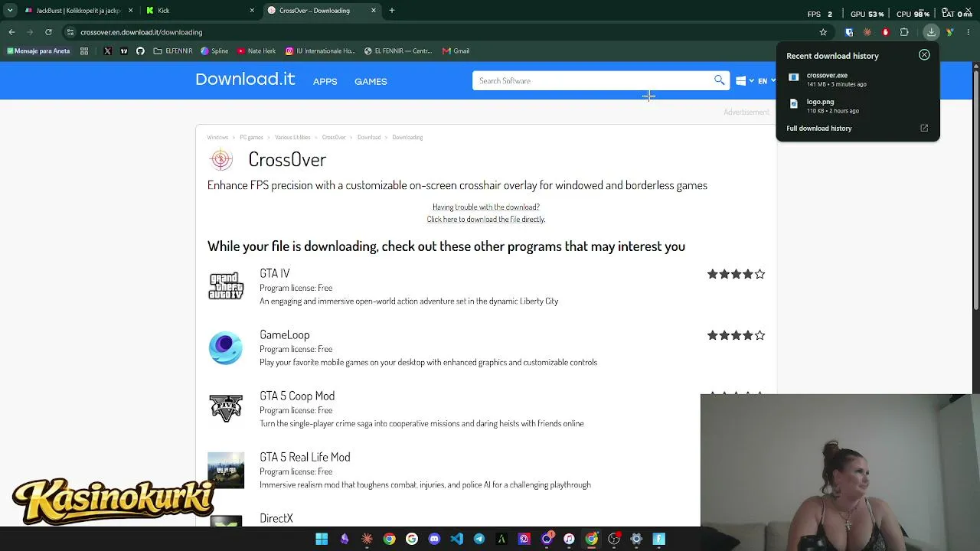Open Settings gear from the taskbar

tap(636, 539)
